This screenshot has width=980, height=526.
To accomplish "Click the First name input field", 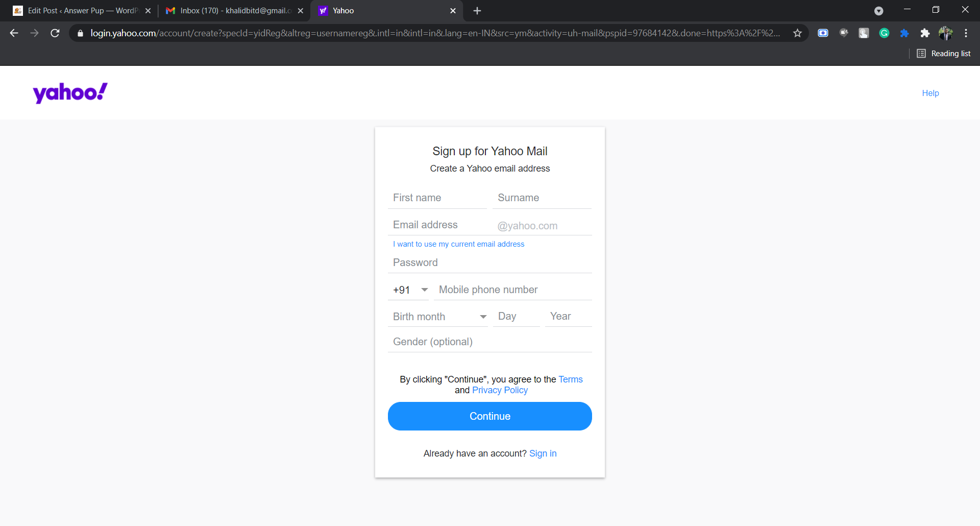I will [x=437, y=198].
